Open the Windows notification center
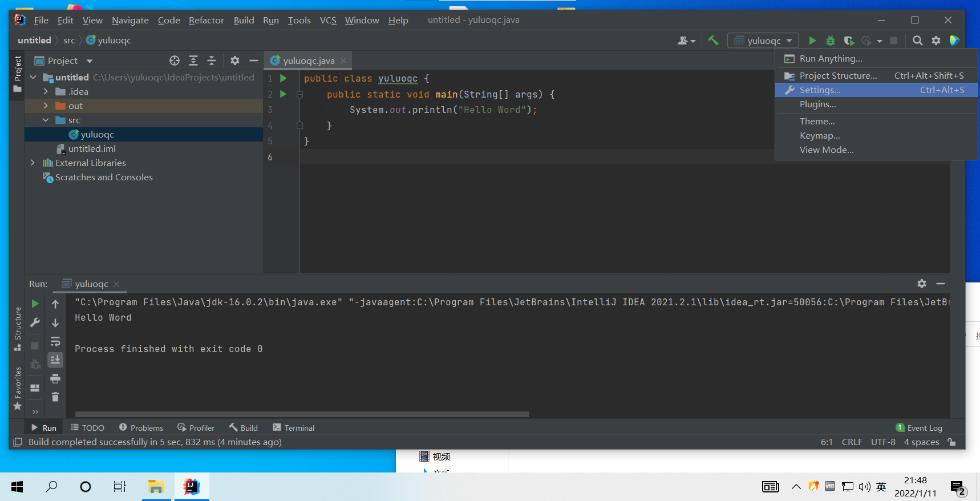The width and height of the screenshot is (980, 501). pos(958,488)
